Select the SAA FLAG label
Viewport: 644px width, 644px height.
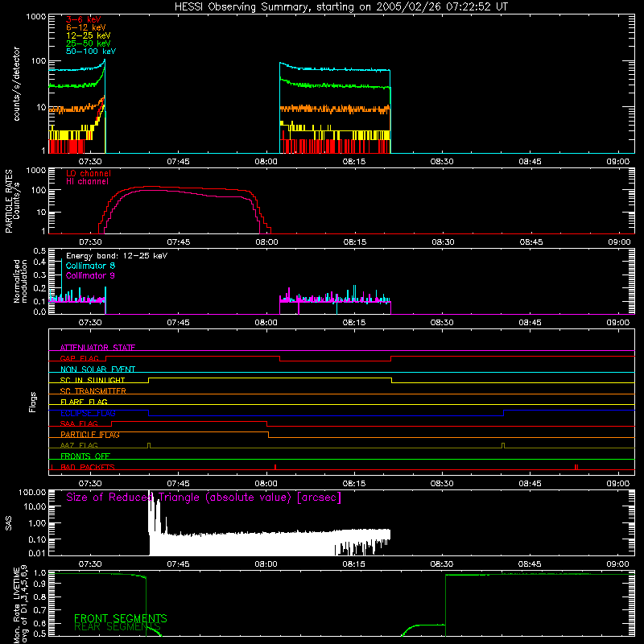[x=79, y=423]
